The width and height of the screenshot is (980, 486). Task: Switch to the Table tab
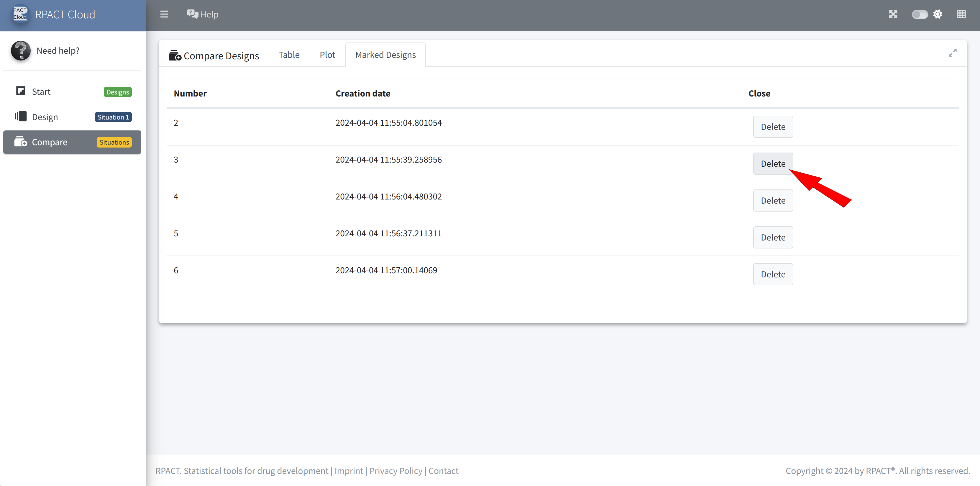point(289,55)
